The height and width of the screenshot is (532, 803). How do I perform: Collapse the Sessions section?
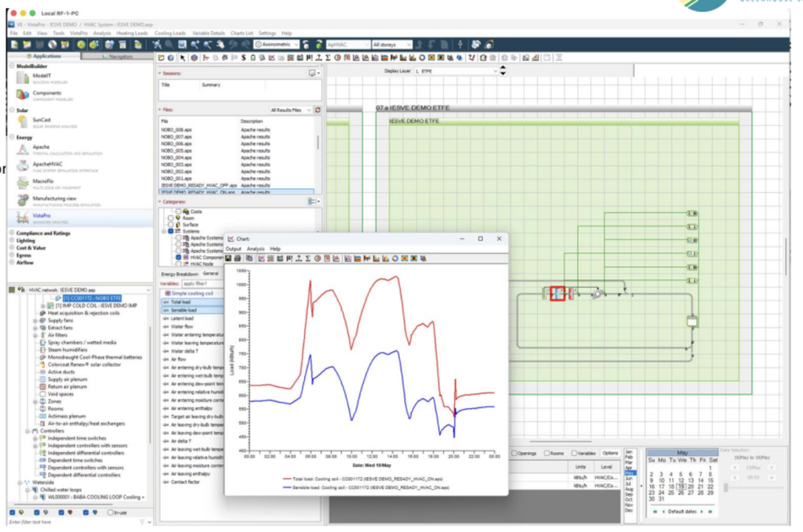click(x=160, y=73)
